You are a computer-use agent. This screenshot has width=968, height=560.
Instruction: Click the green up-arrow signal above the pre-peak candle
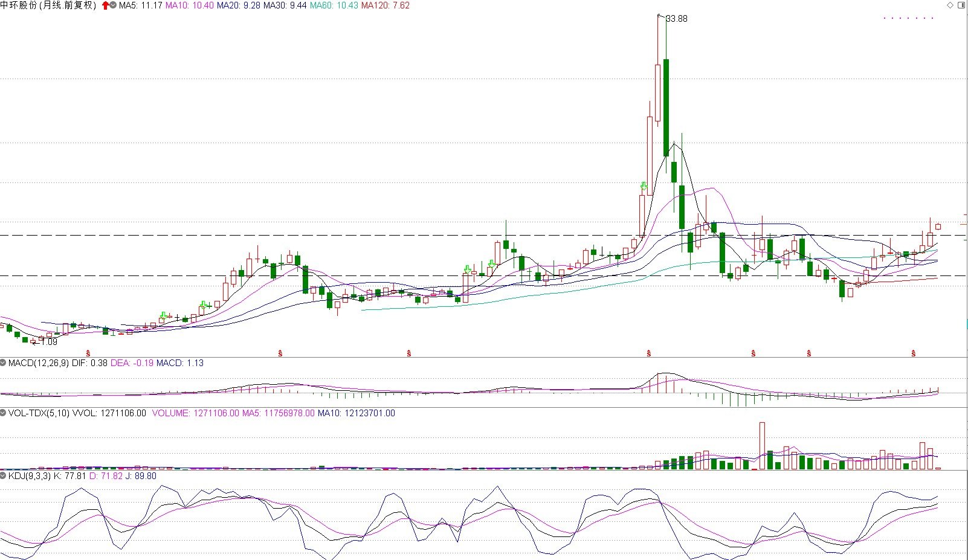[x=644, y=185]
